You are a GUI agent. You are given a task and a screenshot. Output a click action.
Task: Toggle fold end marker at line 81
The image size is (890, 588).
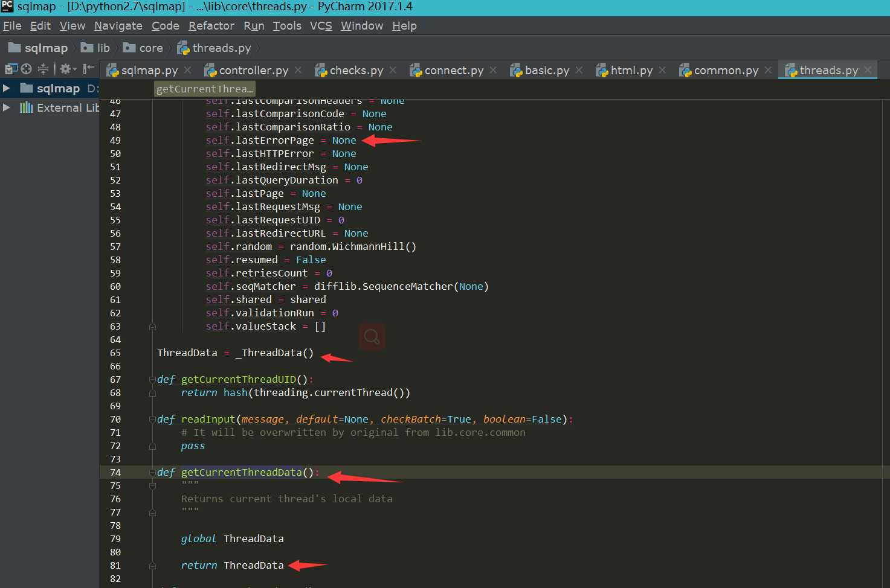(x=152, y=566)
